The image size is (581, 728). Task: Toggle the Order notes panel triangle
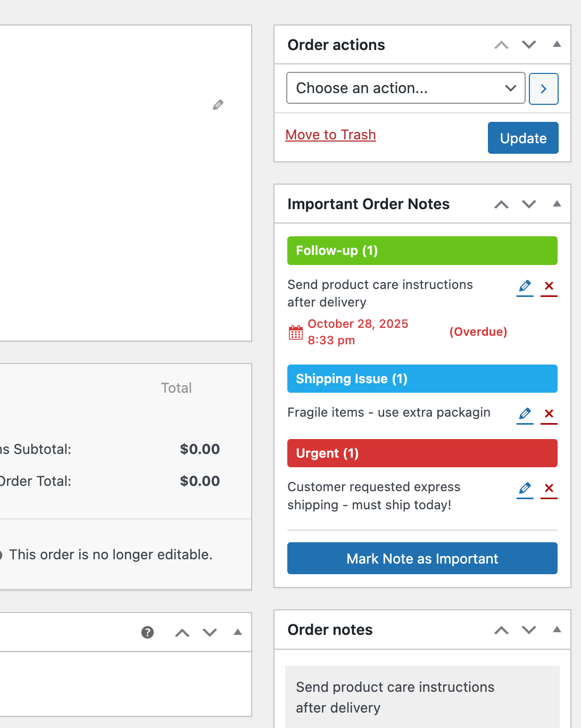[x=557, y=630]
